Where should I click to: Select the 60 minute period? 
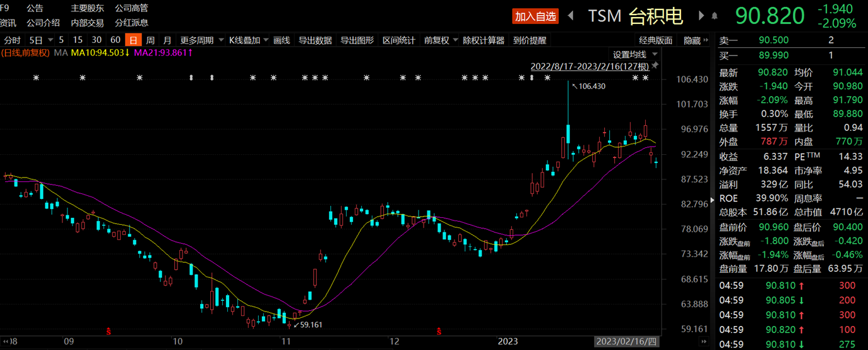116,40
